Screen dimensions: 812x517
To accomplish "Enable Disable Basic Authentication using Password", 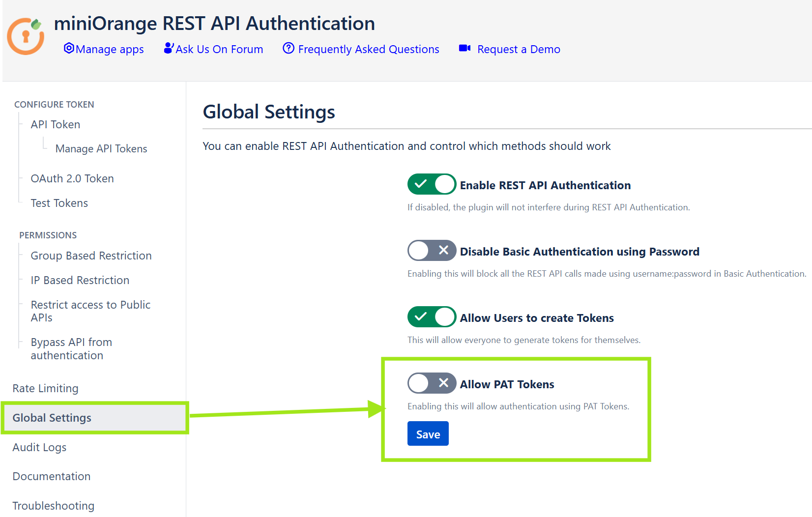I will pyautogui.click(x=432, y=251).
